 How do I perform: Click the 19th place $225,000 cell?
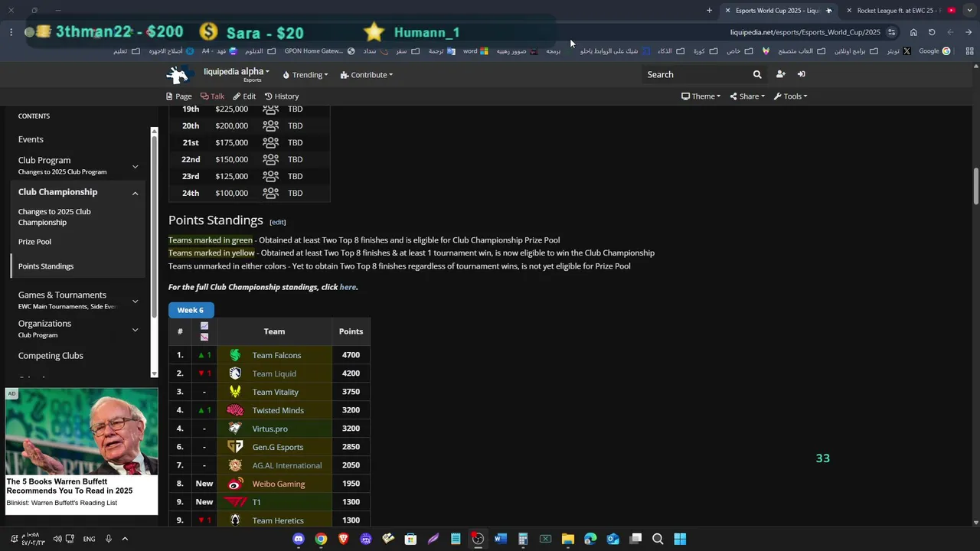(x=231, y=109)
